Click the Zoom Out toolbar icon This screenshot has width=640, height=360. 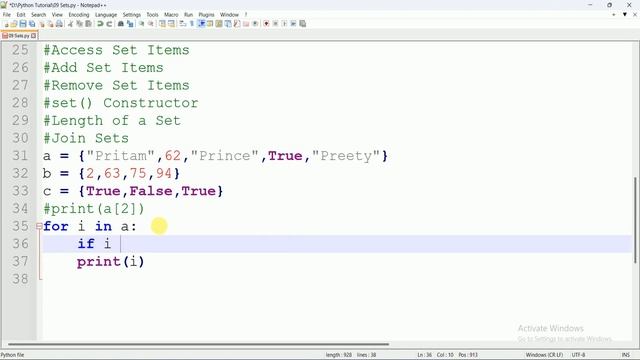(x=150, y=24)
